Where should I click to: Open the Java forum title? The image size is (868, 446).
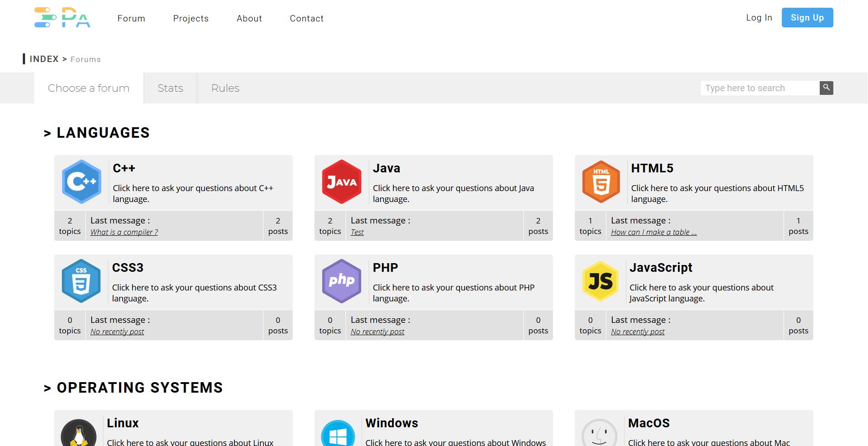(x=387, y=168)
